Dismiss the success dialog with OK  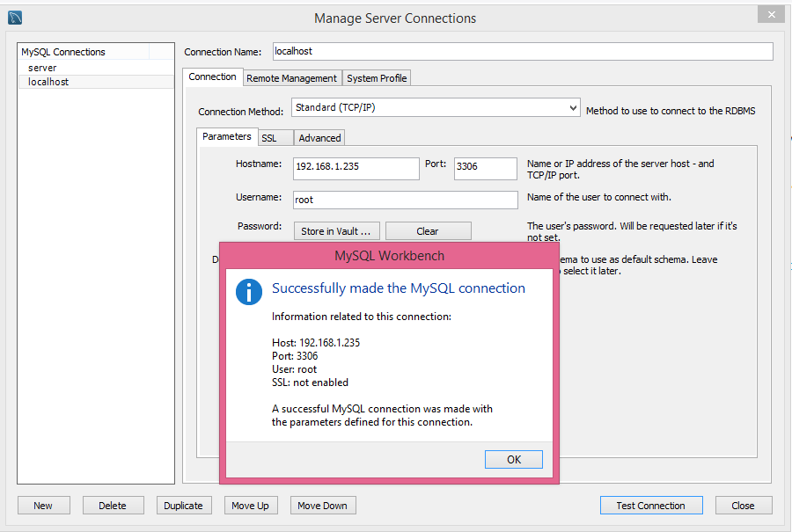tap(513, 459)
